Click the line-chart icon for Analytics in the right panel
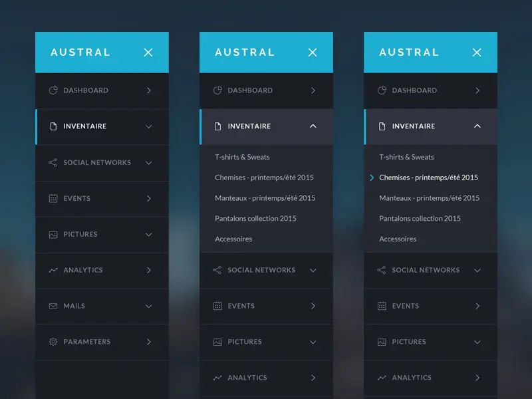Image resolution: width=532 pixels, height=399 pixels. coord(382,378)
